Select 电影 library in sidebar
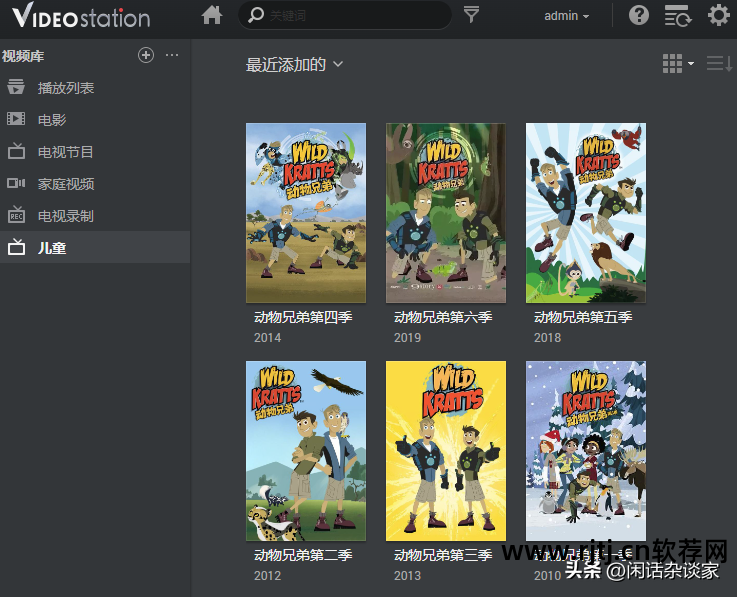Image resolution: width=737 pixels, height=597 pixels. 95,120
